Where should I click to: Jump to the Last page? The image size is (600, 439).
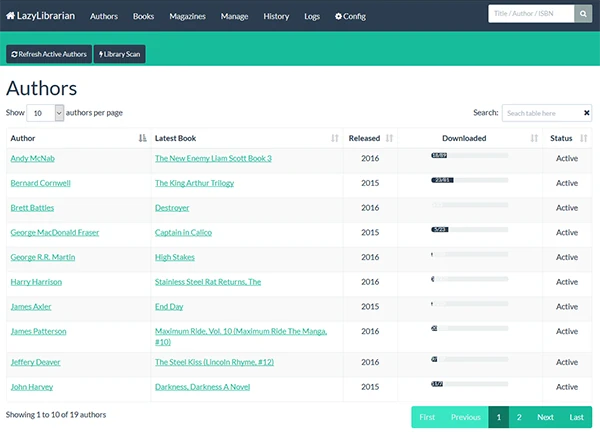(x=576, y=417)
